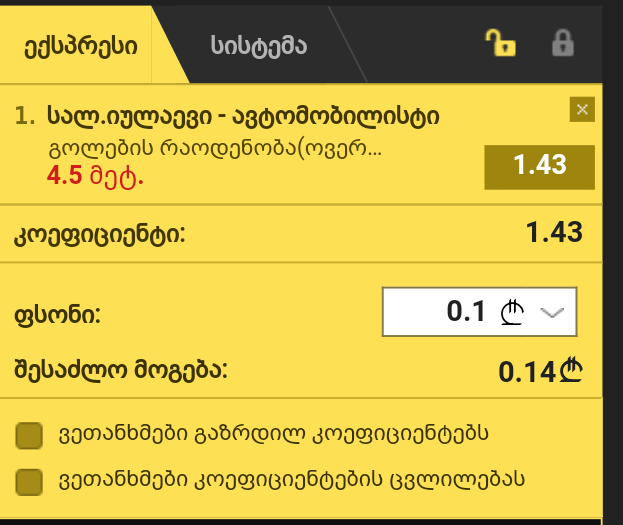This screenshot has height=525, width=623.
Task: Click the label text ვეთანხმები გაზრდილ კოეფიციენტებს
Action: 273,434
